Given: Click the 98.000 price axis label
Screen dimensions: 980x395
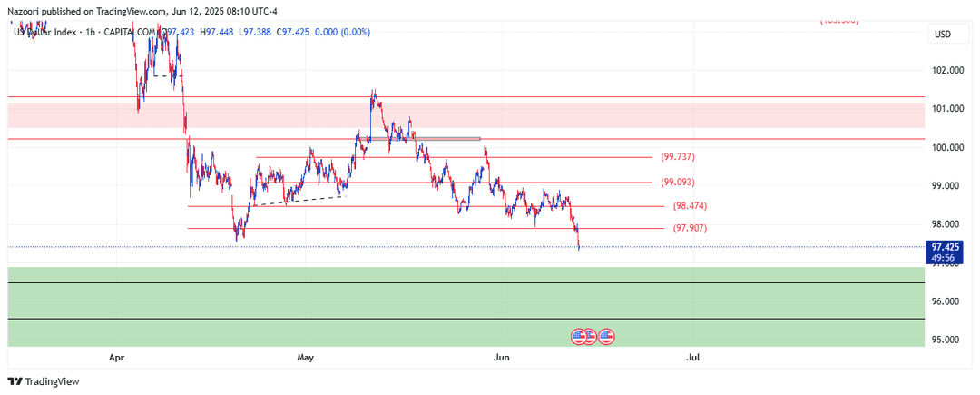Looking at the screenshot, I should [x=946, y=224].
